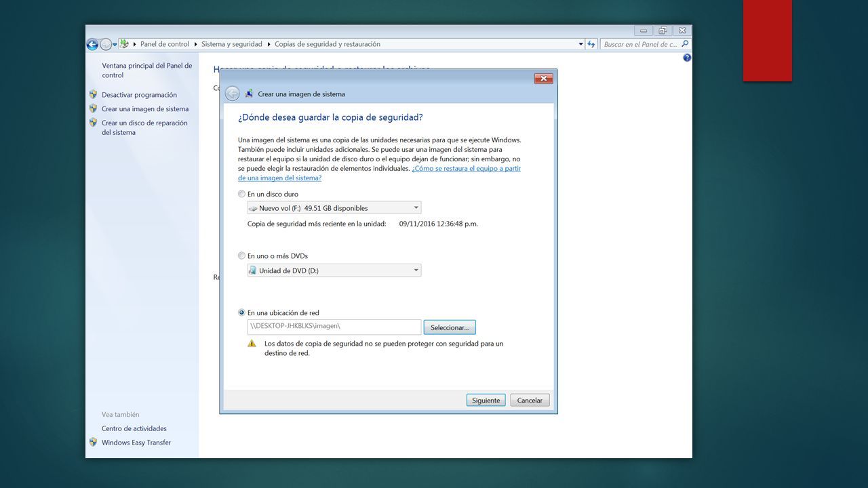The image size is (868, 488).
Task: Open 'Windows Easy Transfer' link
Action: click(x=136, y=443)
